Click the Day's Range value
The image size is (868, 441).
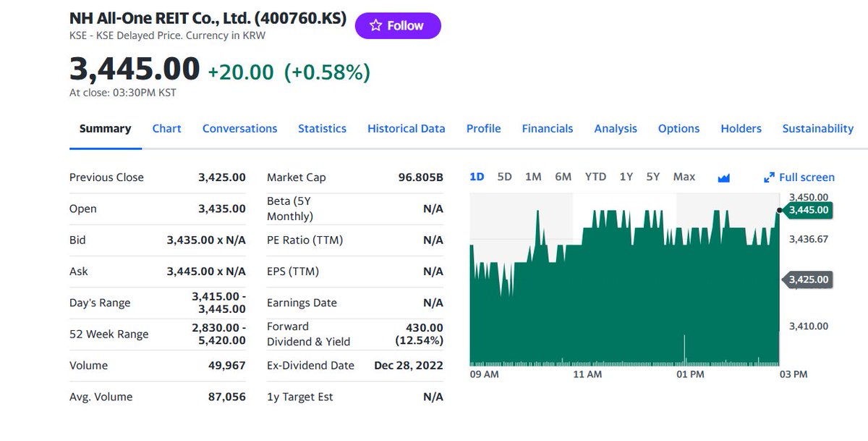coord(218,303)
